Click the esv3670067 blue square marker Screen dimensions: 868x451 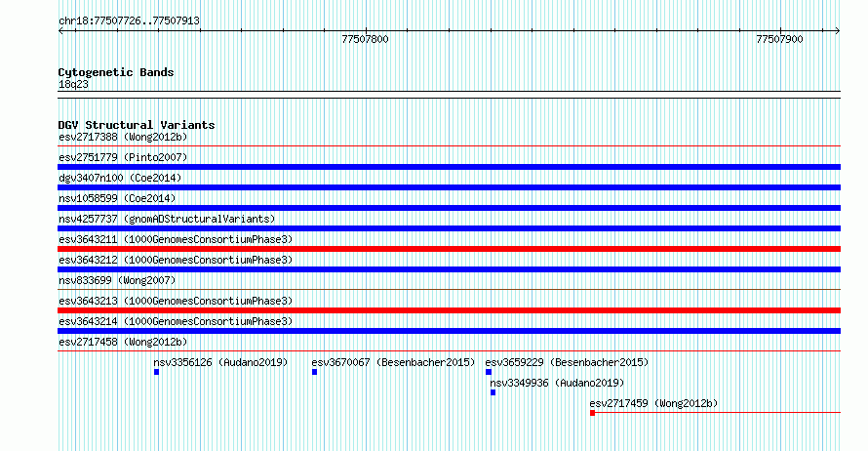click(x=314, y=372)
